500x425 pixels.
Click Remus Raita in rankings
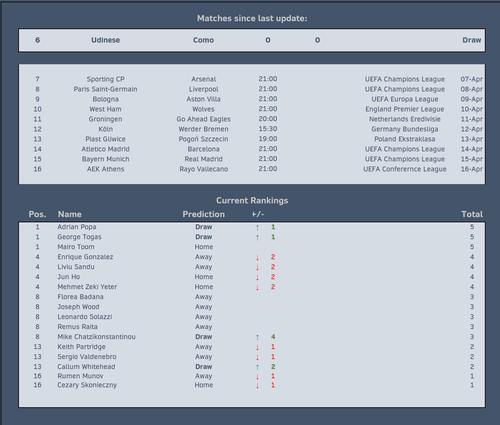(x=77, y=327)
